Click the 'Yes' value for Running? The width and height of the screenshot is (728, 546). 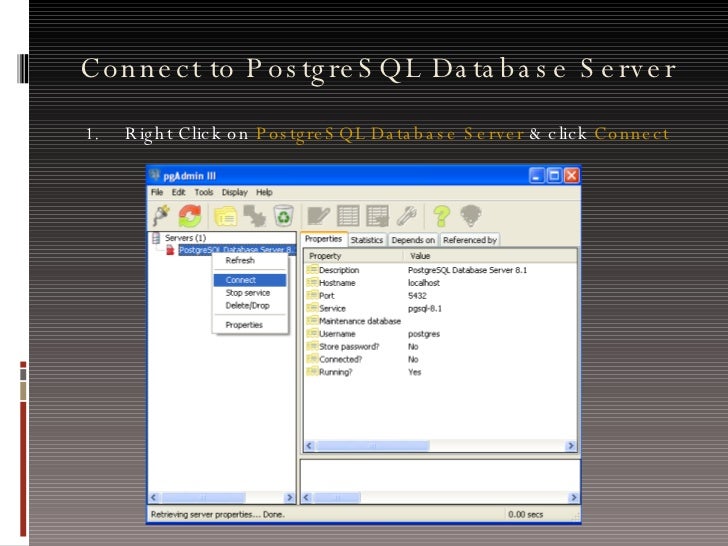pos(415,372)
